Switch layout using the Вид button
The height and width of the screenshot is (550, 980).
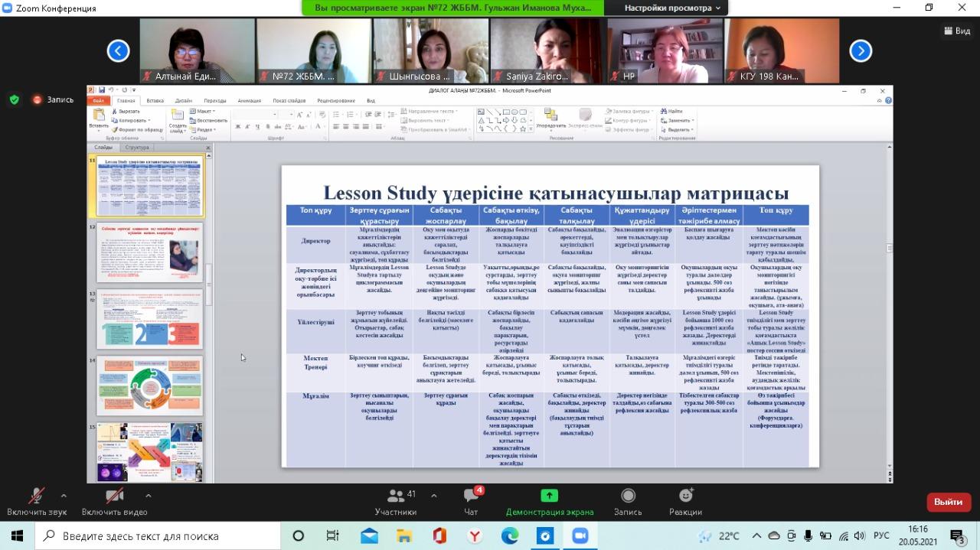(957, 31)
